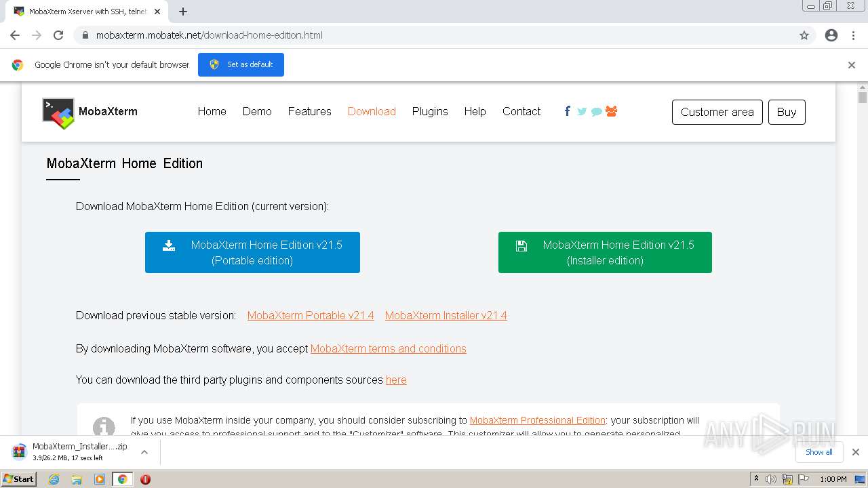Open the Windows Start button
This screenshot has width=868, height=488.
[x=19, y=479]
